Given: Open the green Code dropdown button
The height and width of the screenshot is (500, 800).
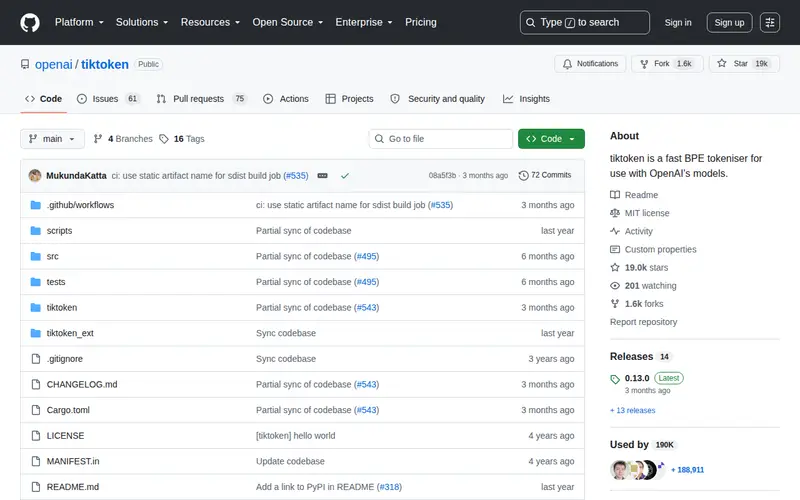Looking at the screenshot, I should click(551, 139).
